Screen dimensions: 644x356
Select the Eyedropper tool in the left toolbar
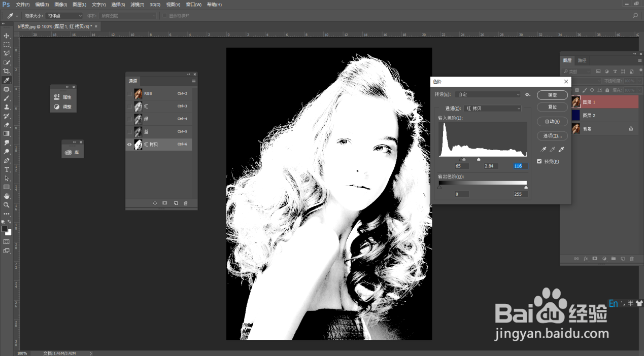point(7,80)
